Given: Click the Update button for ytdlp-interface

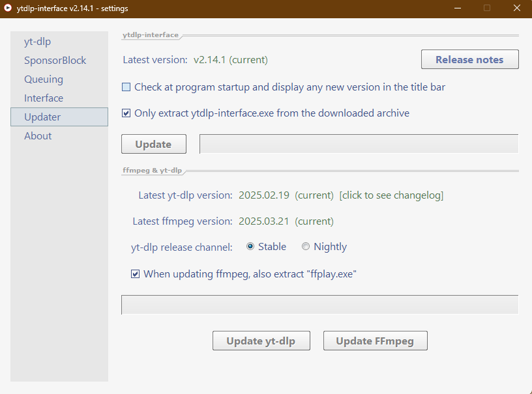Looking at the screenshot, I should (154, 144).
